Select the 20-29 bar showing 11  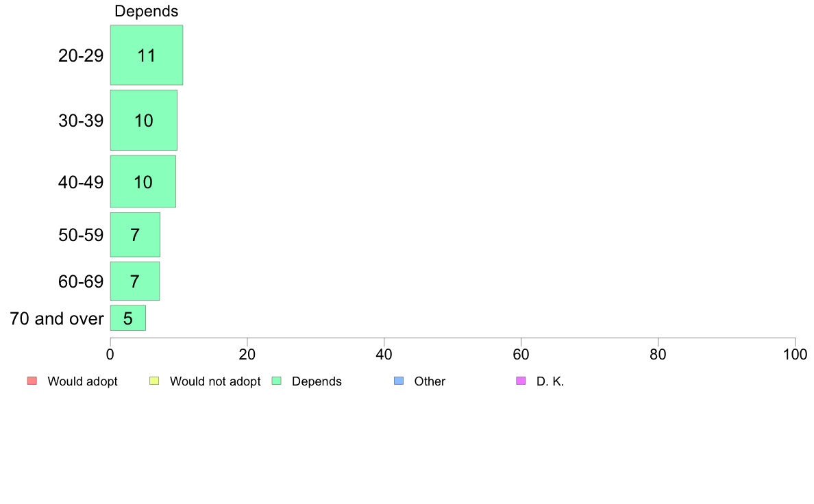[x=147, y=55]
